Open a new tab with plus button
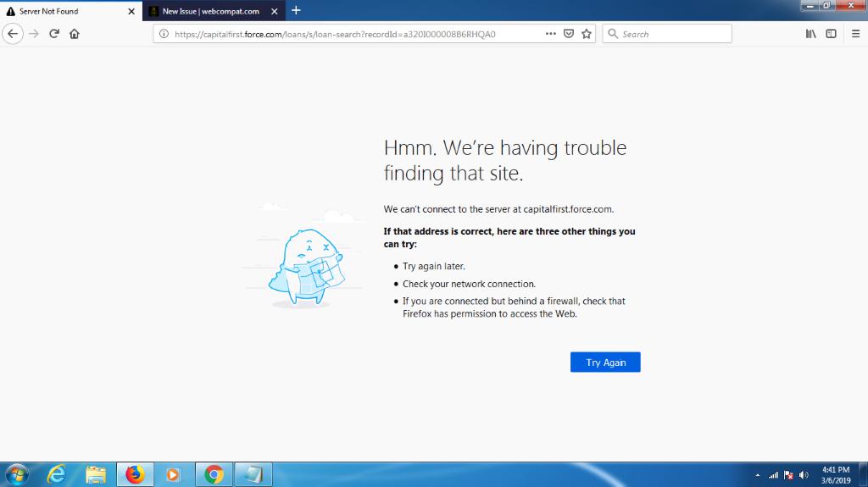Screen dimensions: 868x487 pyautogui.click(x=296, y=10)
